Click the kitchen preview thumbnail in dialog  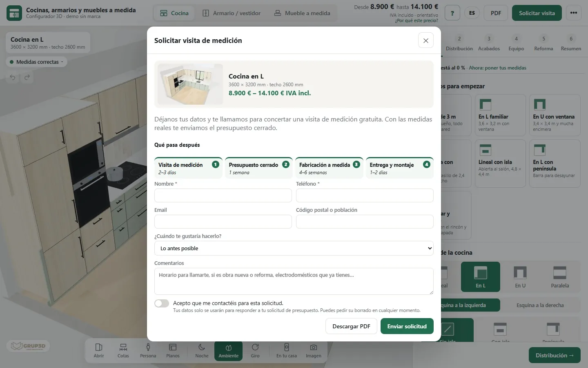(190, 84)
